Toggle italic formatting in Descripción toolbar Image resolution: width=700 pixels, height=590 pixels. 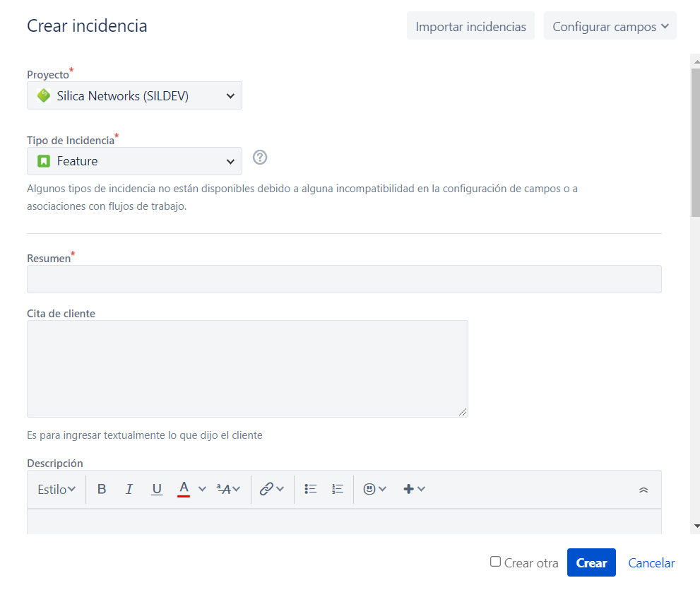[x=129, y=489]
